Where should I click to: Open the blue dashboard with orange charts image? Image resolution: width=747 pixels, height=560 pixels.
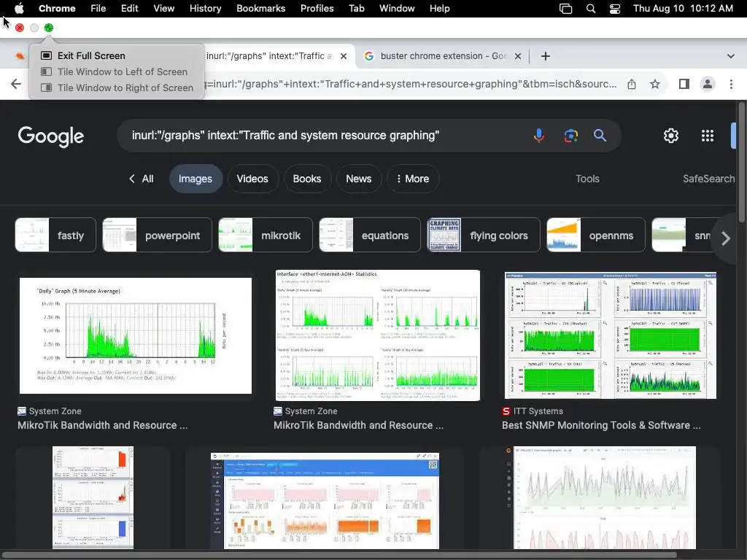[325, 500]
